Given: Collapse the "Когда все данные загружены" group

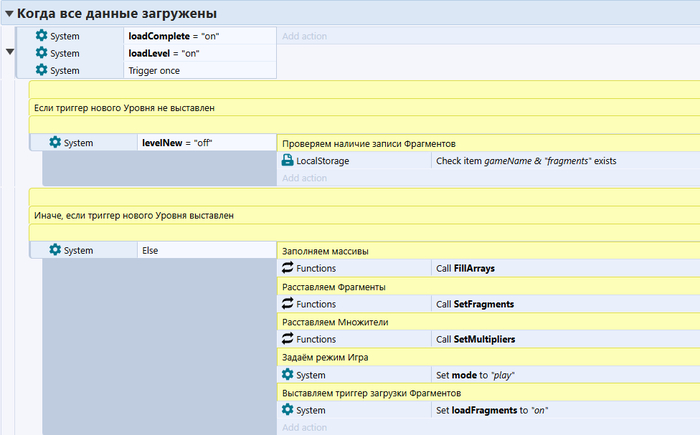Looking at the screenshot, I should coord(9,14).
